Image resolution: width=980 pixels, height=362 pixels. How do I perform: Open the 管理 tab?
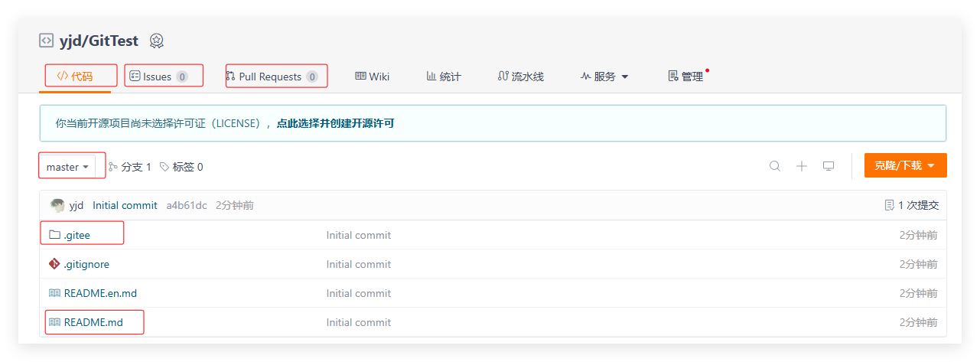pos(685,76)
